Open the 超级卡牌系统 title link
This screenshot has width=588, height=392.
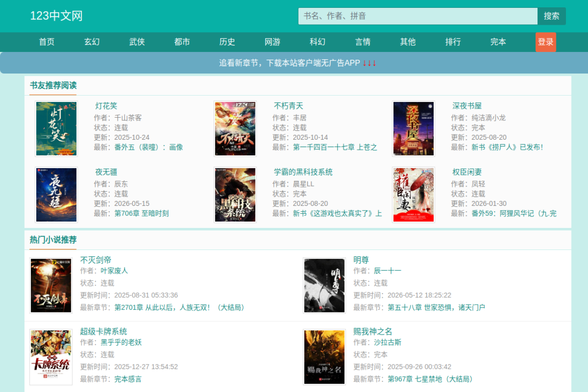103,331
